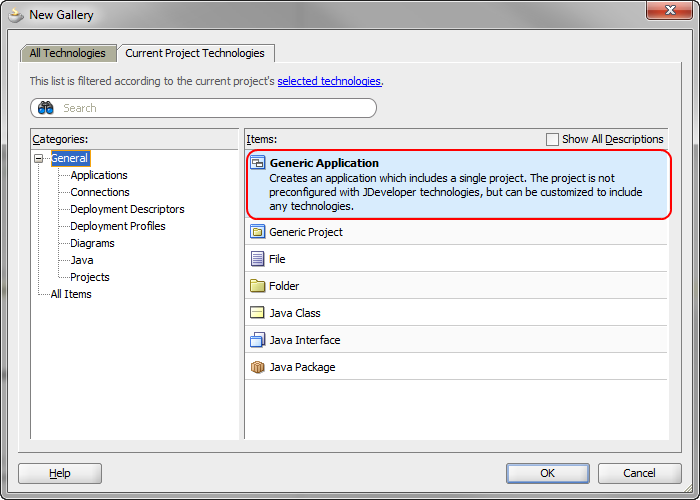This screenshot has height=500, width=700.
Task: Click the binoculars search icon
Action: click(x=46, y=108)
